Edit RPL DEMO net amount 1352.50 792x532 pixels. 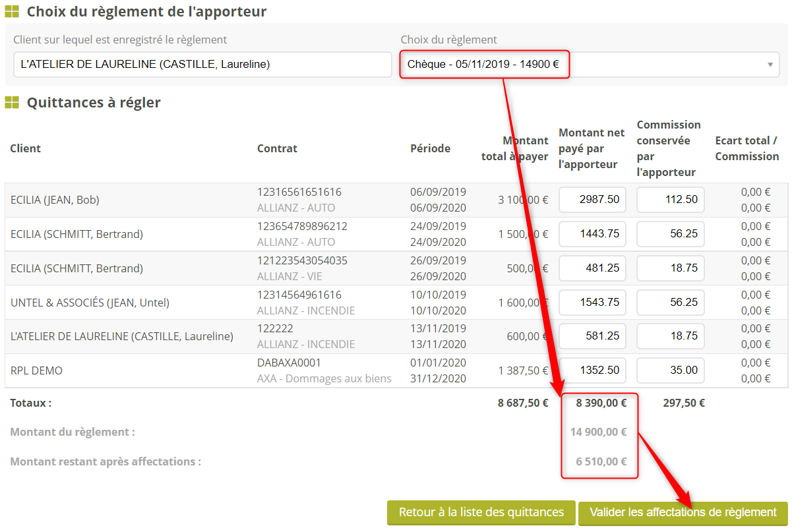(592, 370)
